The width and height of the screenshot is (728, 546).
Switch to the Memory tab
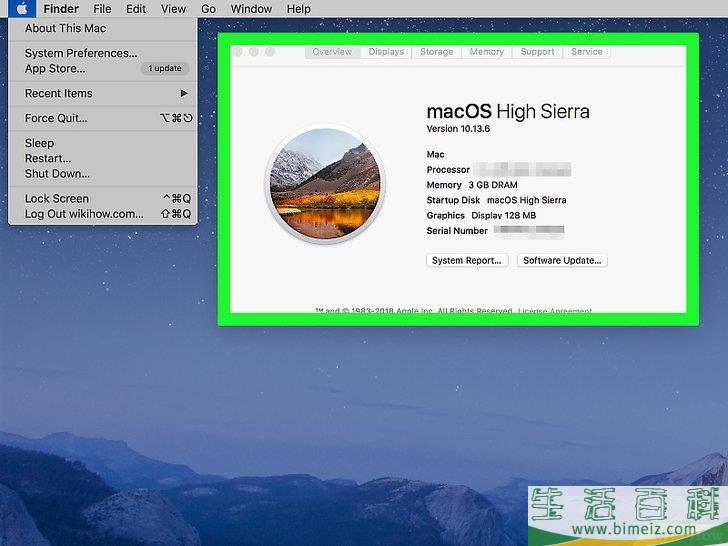[x=487, y=52]
